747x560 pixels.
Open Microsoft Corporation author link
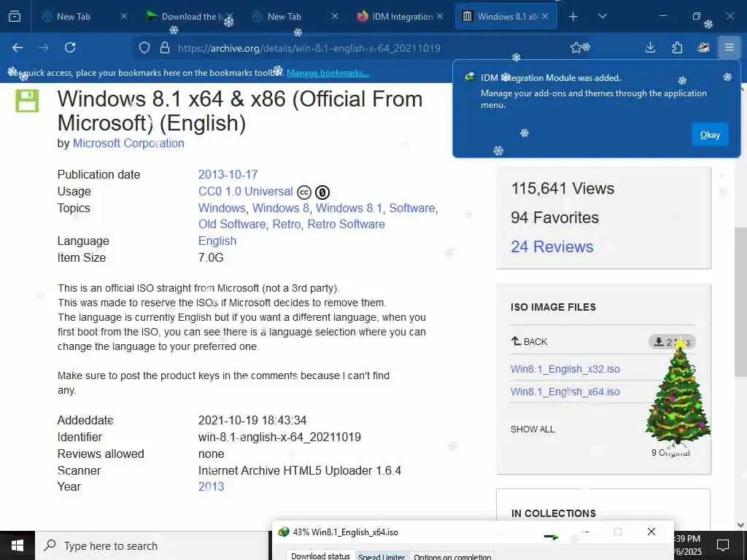(128, 144)
